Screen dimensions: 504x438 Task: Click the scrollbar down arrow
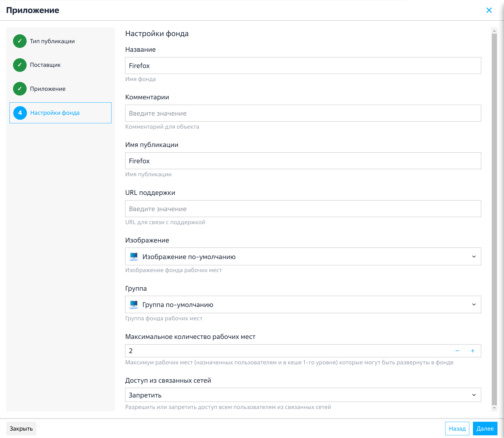(494, 408)
